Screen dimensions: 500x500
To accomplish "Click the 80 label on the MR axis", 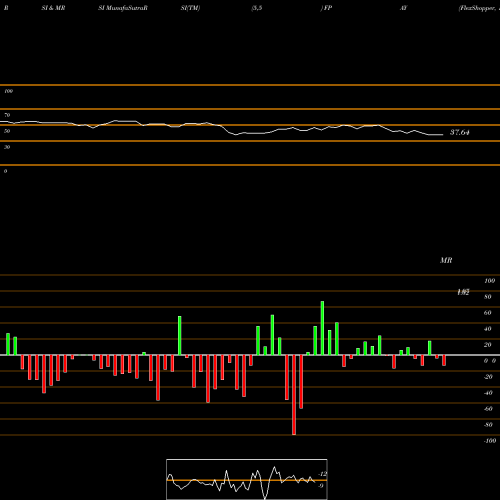I will pyautogui.click(x=488, y=297).
